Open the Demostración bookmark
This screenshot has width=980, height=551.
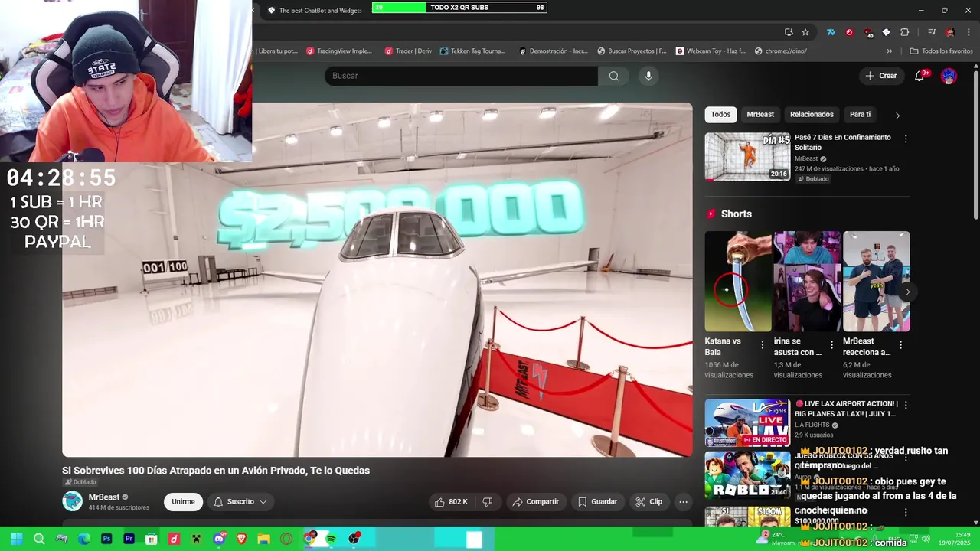coord(554,51)
